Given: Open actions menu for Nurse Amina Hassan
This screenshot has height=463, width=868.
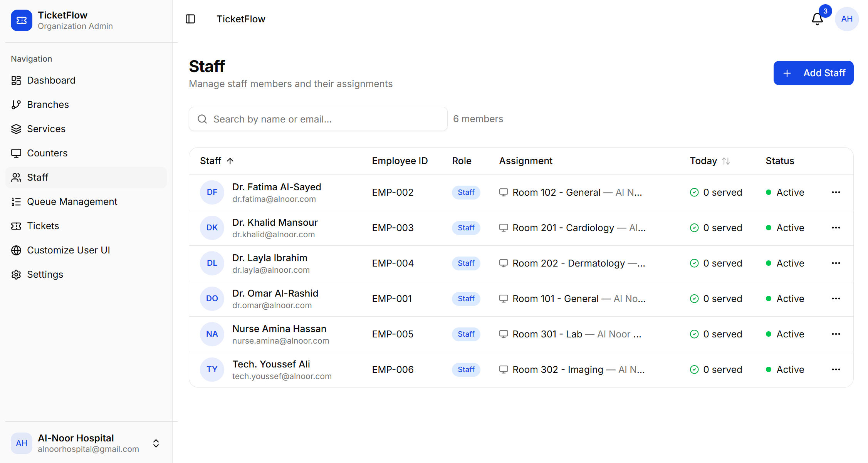Looking at the screenshot, I should click(x=836, y=334).
